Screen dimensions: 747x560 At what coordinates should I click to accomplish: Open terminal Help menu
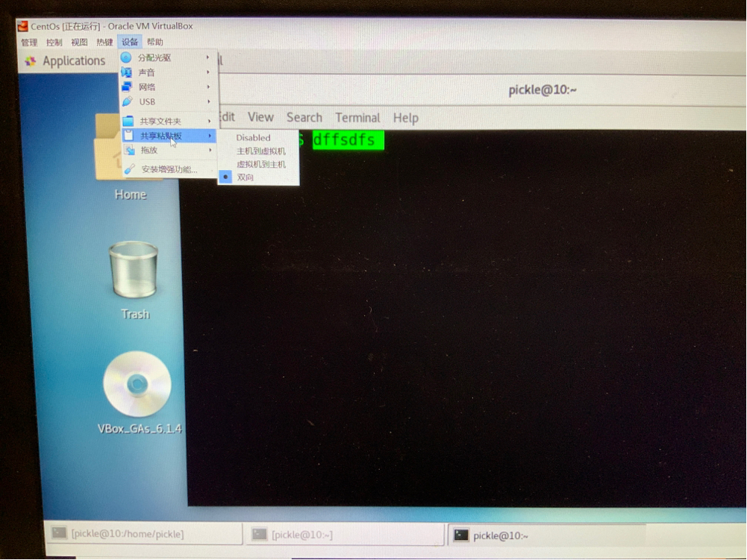click(406, 118)
